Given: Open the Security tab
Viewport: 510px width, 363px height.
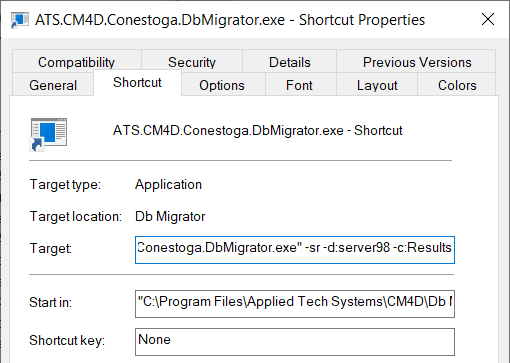Looking at the screenshot, I should (192, 62).
